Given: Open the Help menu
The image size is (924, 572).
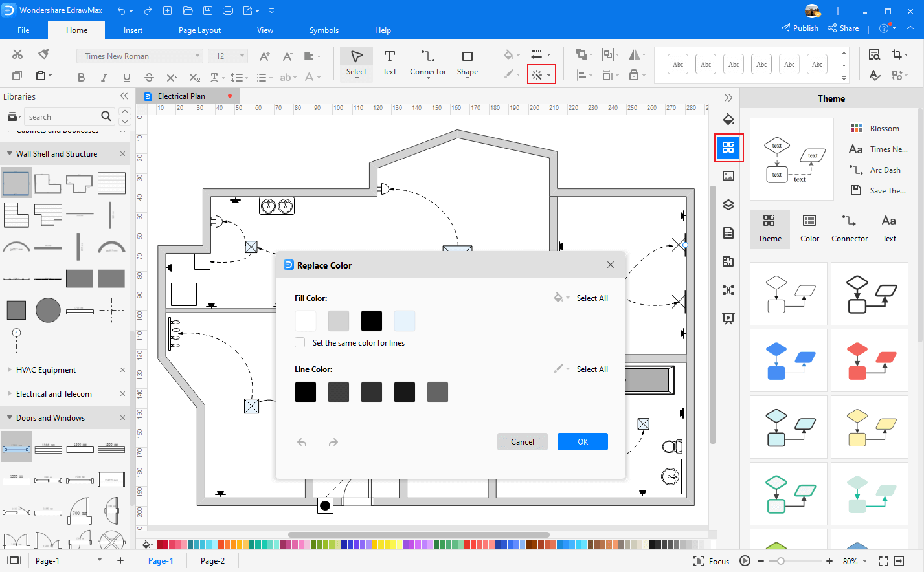Looking at the screenshot, I should pos(383,30).
